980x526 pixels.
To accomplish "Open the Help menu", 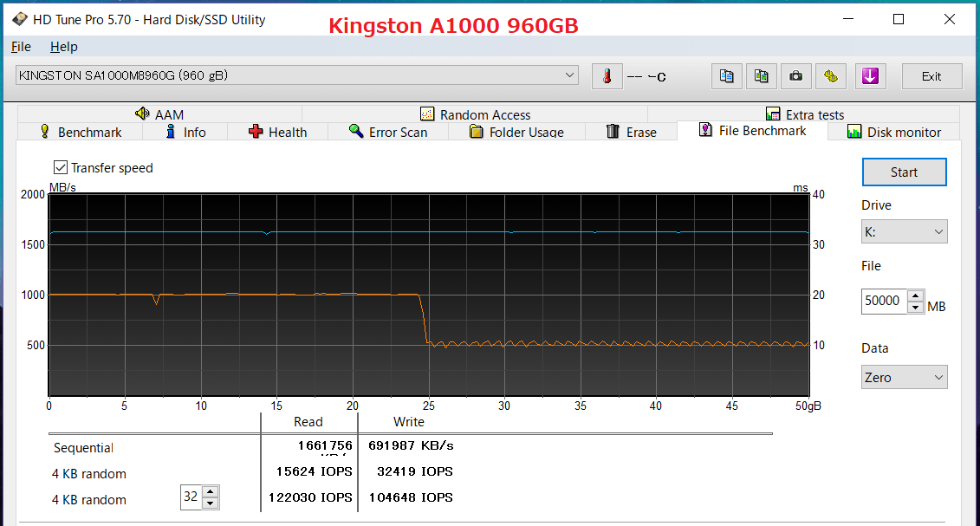I will tap(63, 47).
